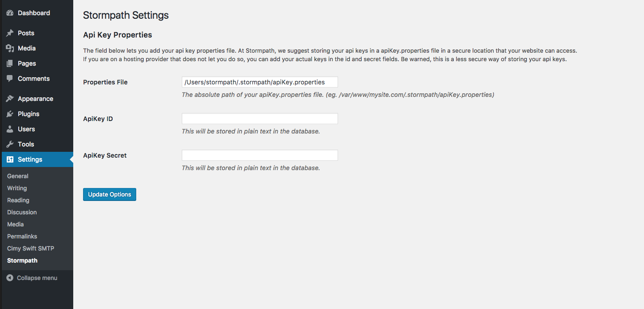
Task: Open Permalinks settings page
Action: 22,236
